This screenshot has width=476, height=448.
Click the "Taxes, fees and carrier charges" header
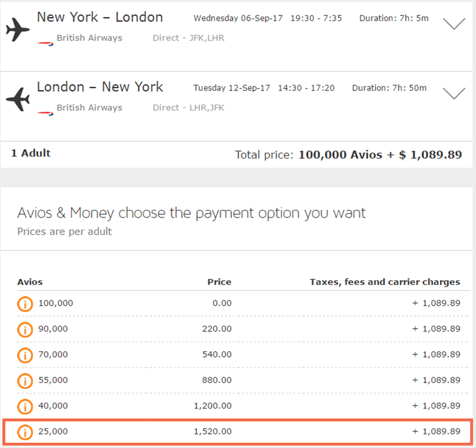pyautogui.click(x=384, y=282)
